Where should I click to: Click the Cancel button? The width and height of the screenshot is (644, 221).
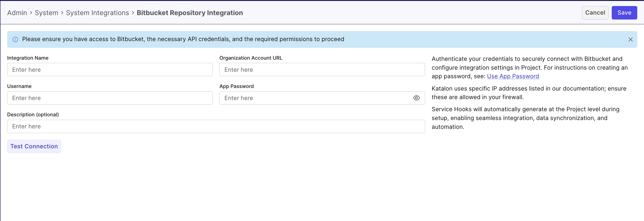[x=595, y=13]
